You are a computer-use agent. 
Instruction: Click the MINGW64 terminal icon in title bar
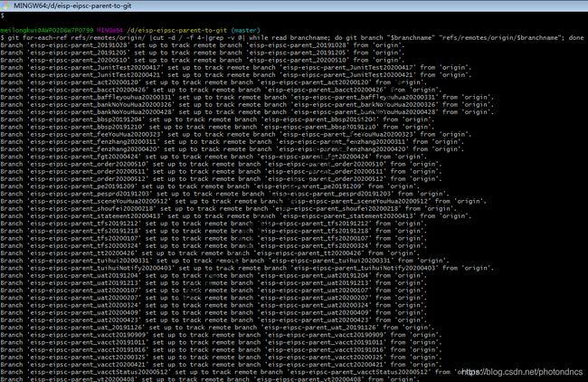pyautogui.click(x=5, y=5)
